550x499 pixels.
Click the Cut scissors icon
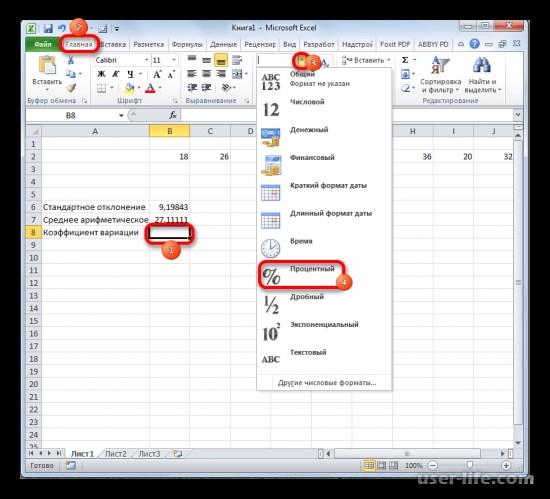click(x=71, y=60)
